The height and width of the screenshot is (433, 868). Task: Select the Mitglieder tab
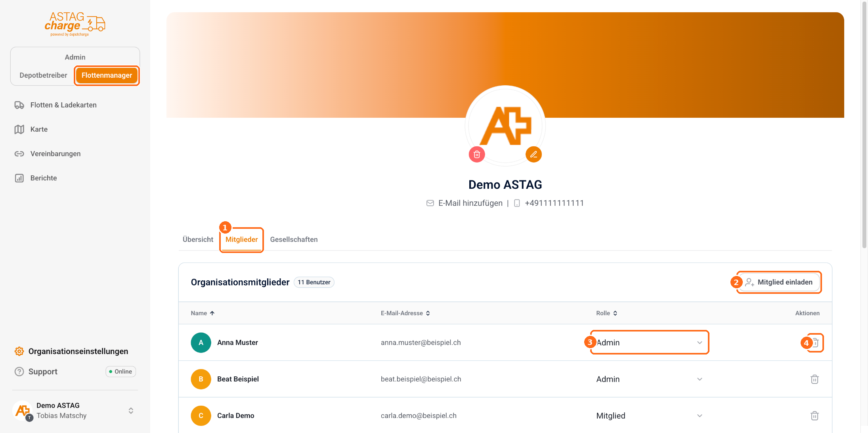click(241, 239)
